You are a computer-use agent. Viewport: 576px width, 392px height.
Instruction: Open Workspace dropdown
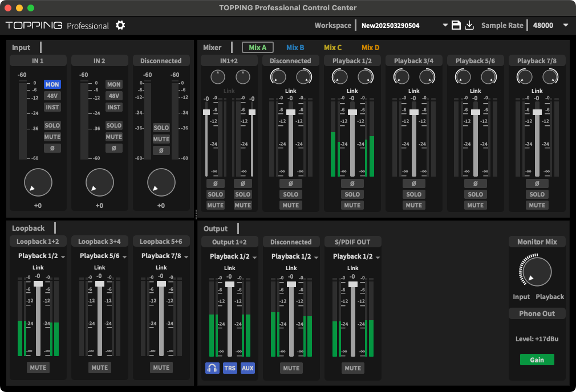tap(445, 25)
